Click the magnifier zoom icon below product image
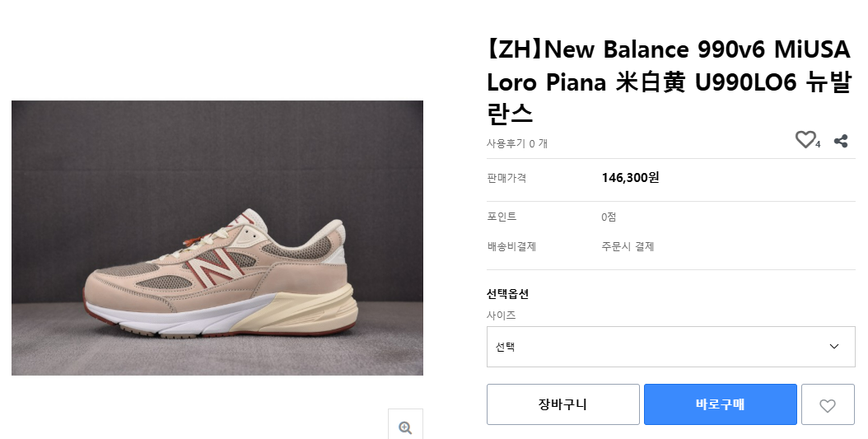Image resolution: width=868 pixels, height=439 pixels. point(405,427)
